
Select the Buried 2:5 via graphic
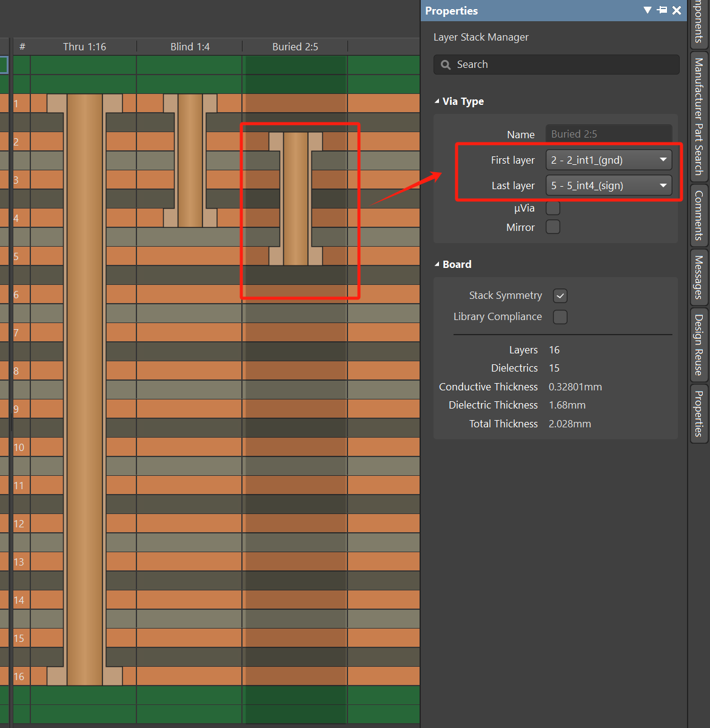coord(295,199)
